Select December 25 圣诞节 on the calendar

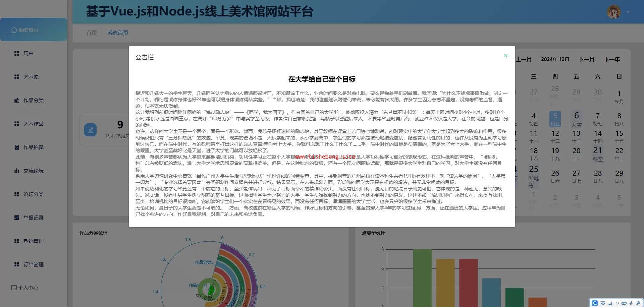533,177
